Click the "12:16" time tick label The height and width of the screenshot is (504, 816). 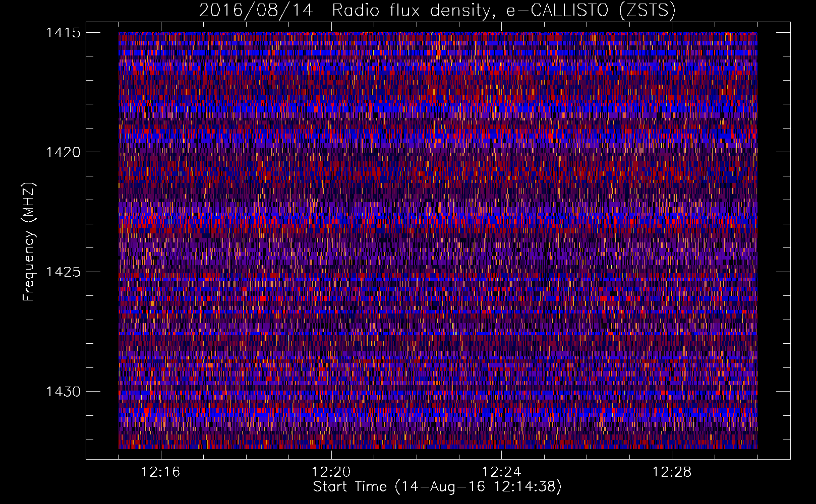161,472
